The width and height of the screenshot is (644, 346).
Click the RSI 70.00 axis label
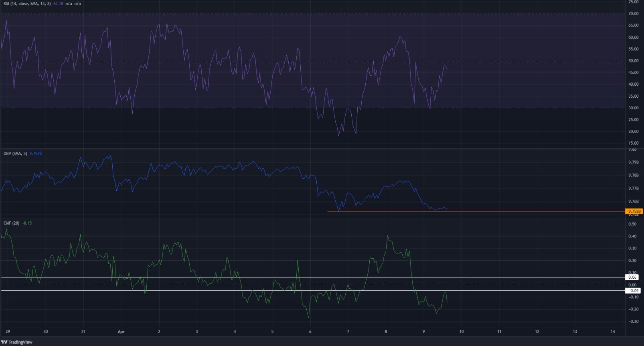click(x=633, y=14)
